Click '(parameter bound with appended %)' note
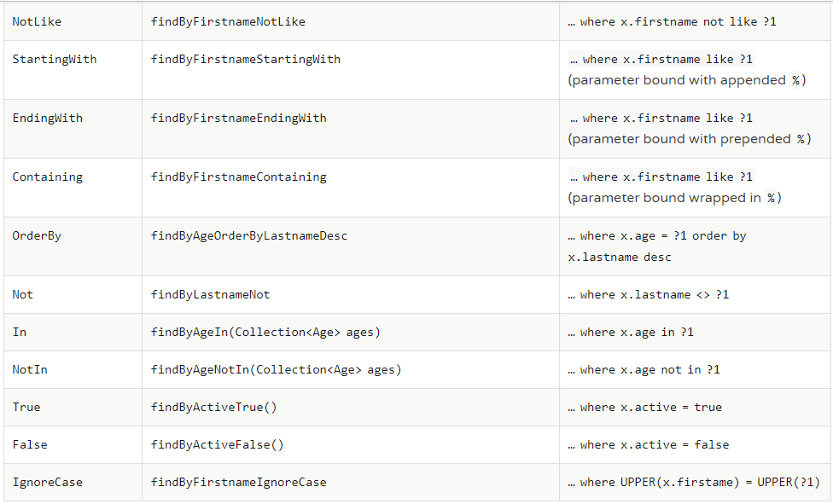Viewport: 833px width, 504px height. coord(687,80)
